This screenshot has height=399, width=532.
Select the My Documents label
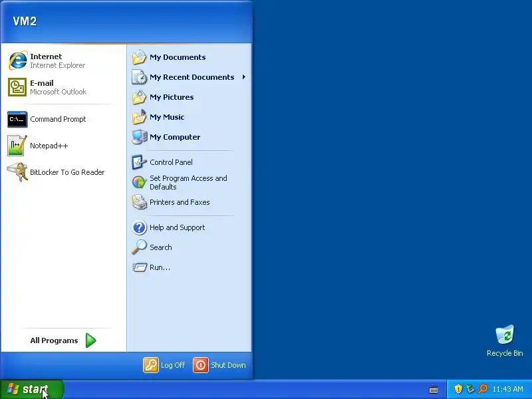(x=178, y=57)
